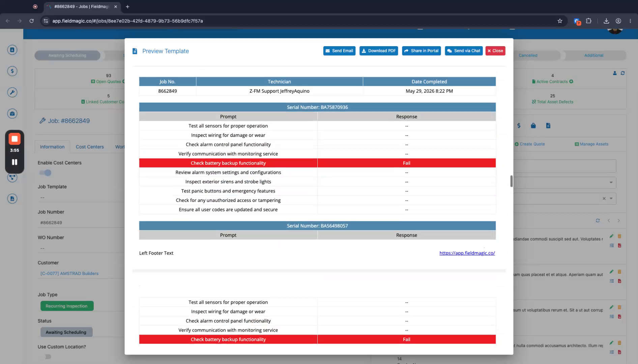Toggle the Enable Cost Centers switch
This screenshot has height=364, width=638.
(45, 173)
